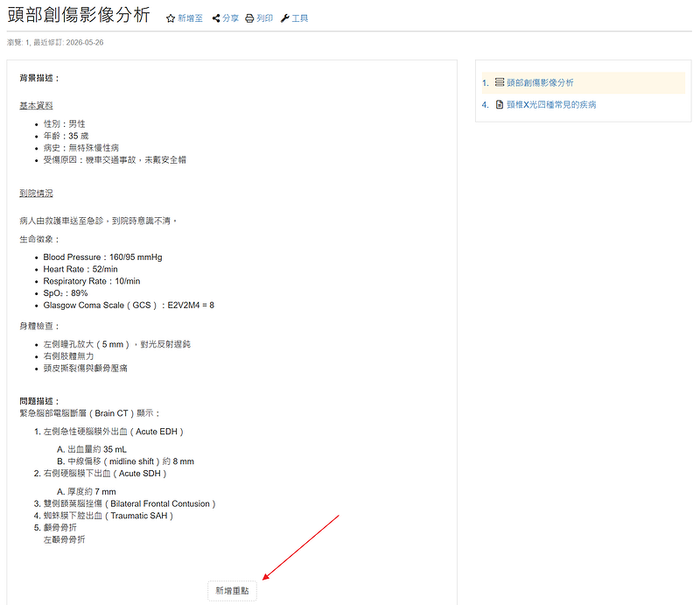Click the share icon in the header
This screenshot has width=700, height=605.
pyautogui.click(x=216, y=18)
